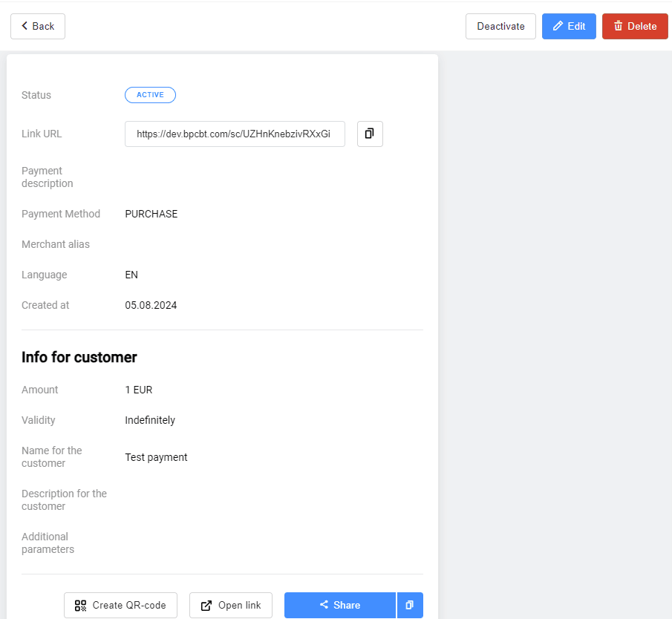This screenshot has height=619, width=672.
Task: Click the Test payment customer name
Action: point(156,457)
